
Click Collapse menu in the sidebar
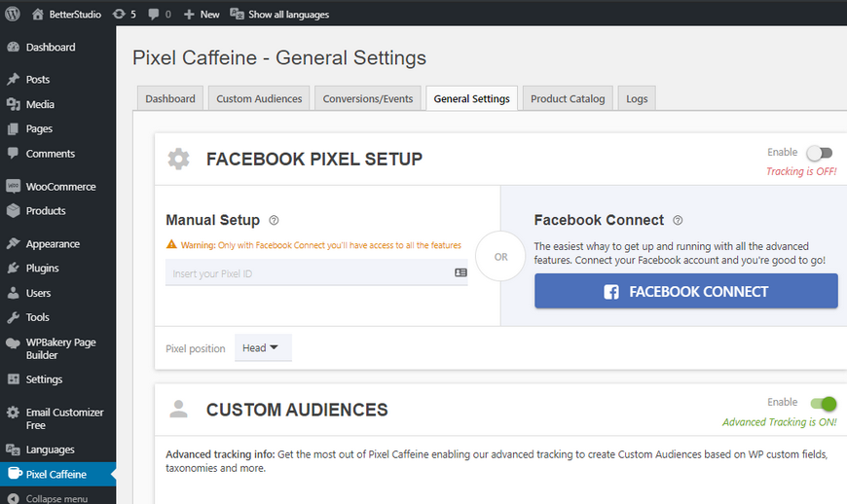pyautogui.click(x=55, y=498)
